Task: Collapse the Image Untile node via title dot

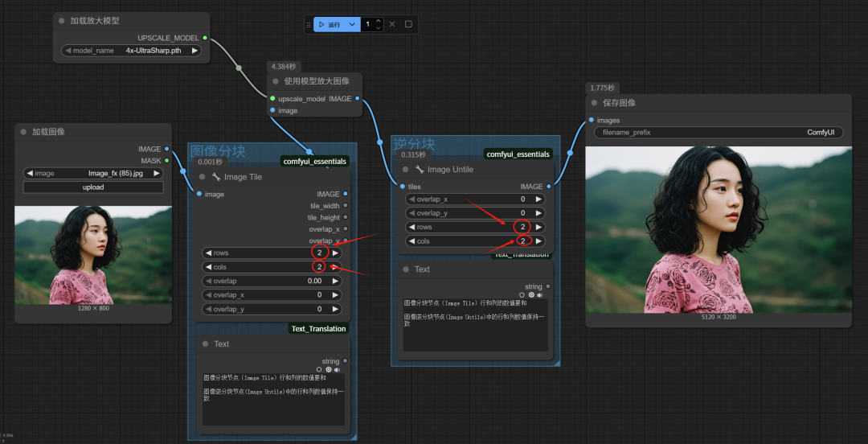Action: click(407, 170)
